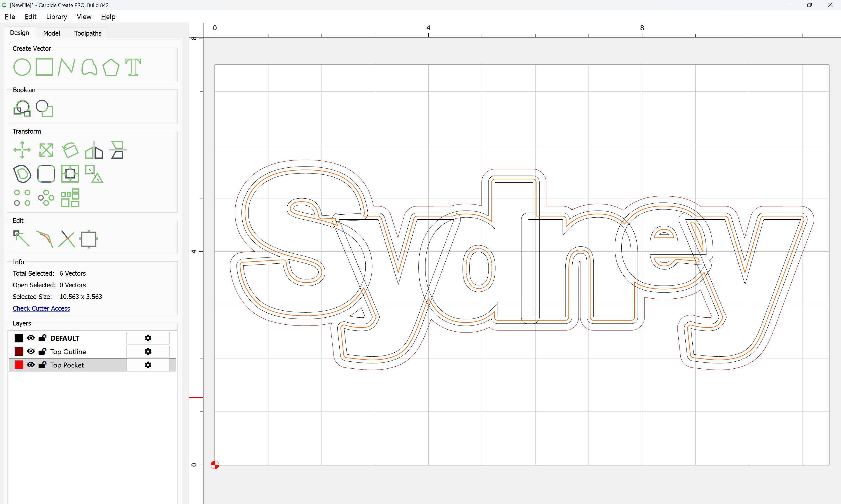Open the Offset Vector tool

click(22, 174)
